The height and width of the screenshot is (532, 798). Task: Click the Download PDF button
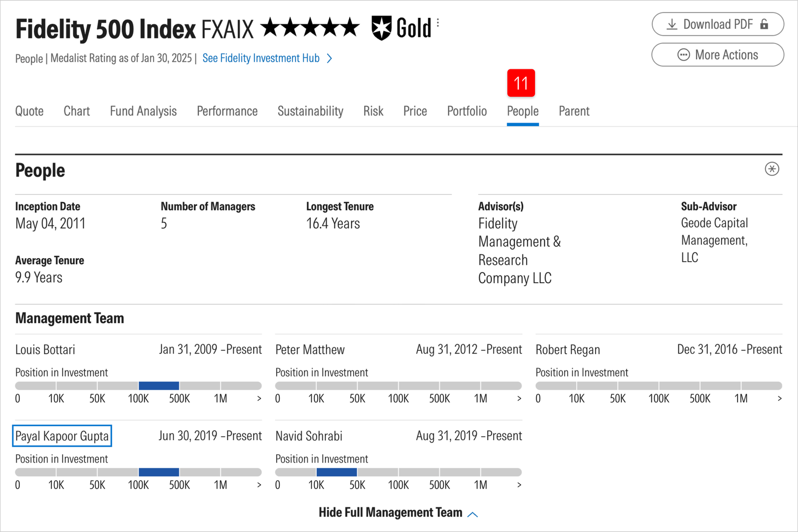pos(718,24)
